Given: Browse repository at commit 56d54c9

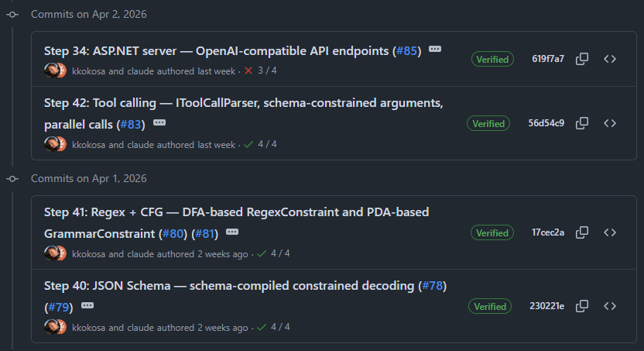Looking at the screenshot, I should tap(610, 123).
